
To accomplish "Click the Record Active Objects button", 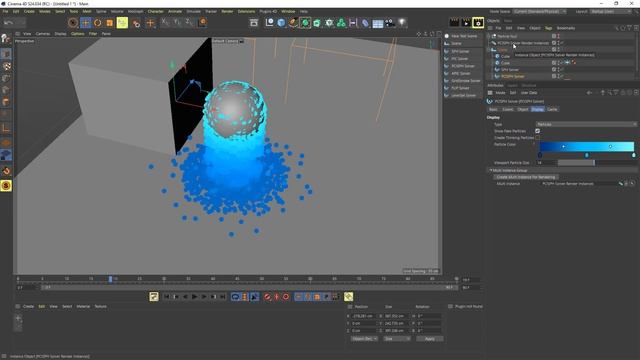I will coord(267,297).
